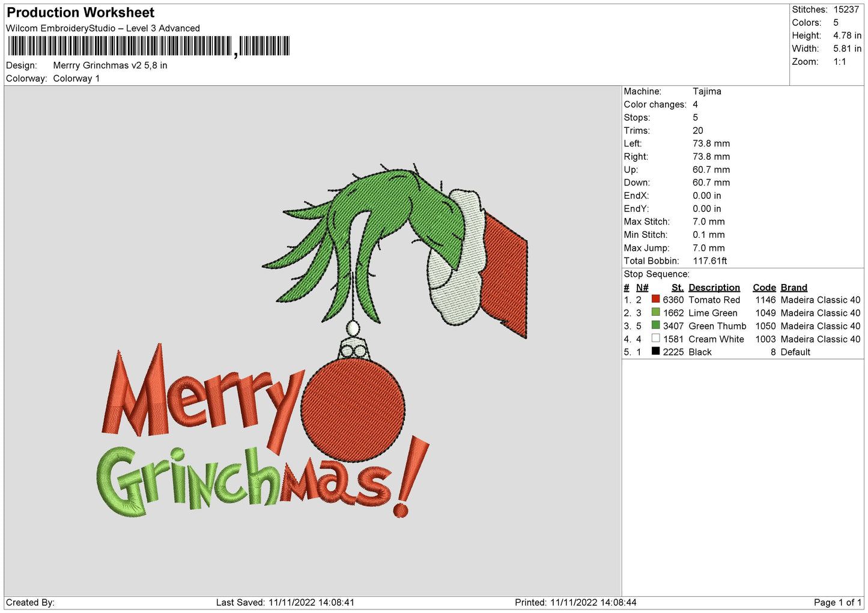Click the Code column header

(765, 288)
